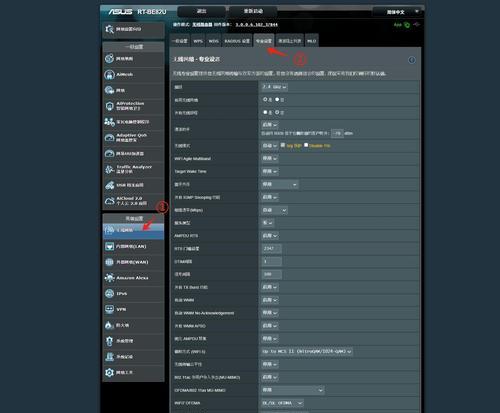Open the VPN section icon
The image size is (500, 413).
pos(110,309)
